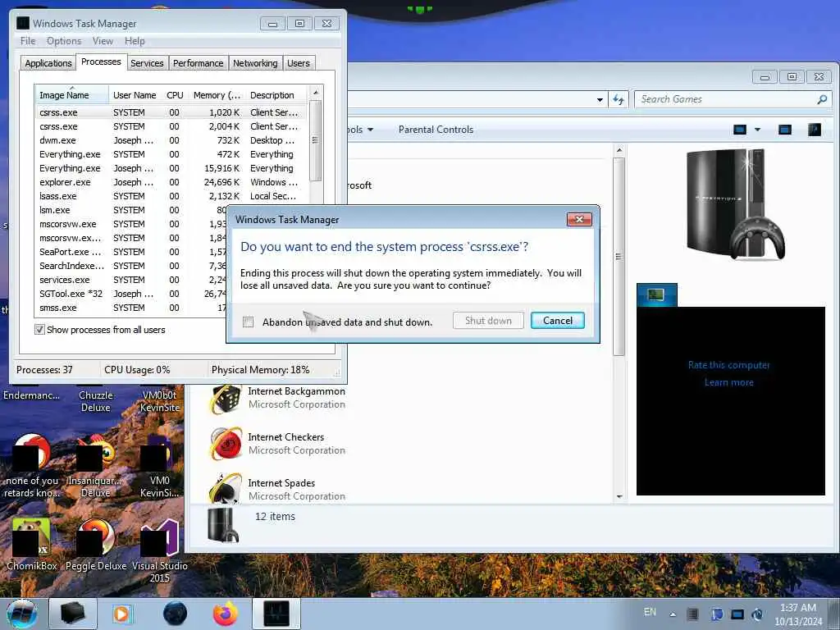Screen dimensions: 840x630
Task: Show hidden tray icons arrow
Action: (673, 614)
